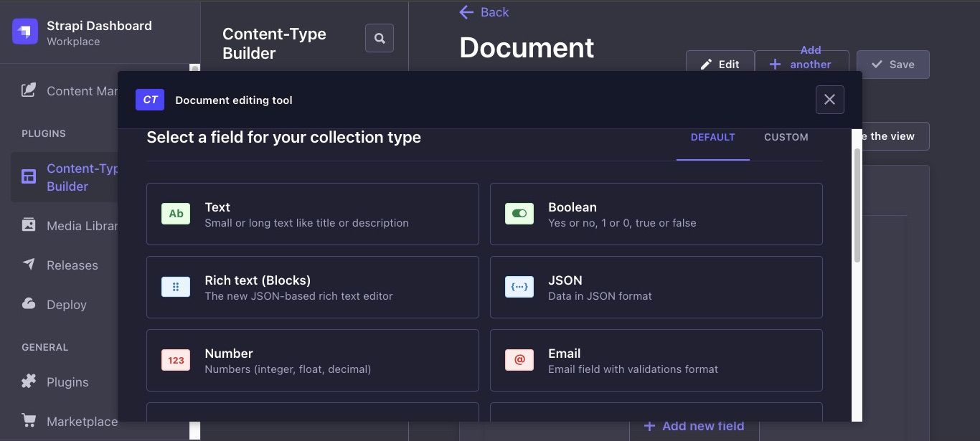This screenshot has width=980, height=441.
Task: Click Add another button
Action: click(801, 60)
